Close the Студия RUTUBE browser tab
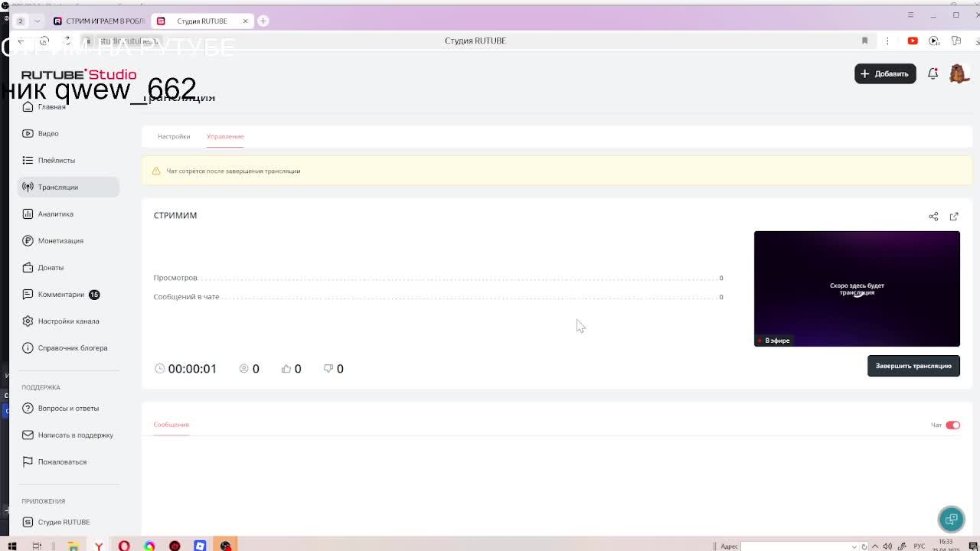 pos(245,21)
